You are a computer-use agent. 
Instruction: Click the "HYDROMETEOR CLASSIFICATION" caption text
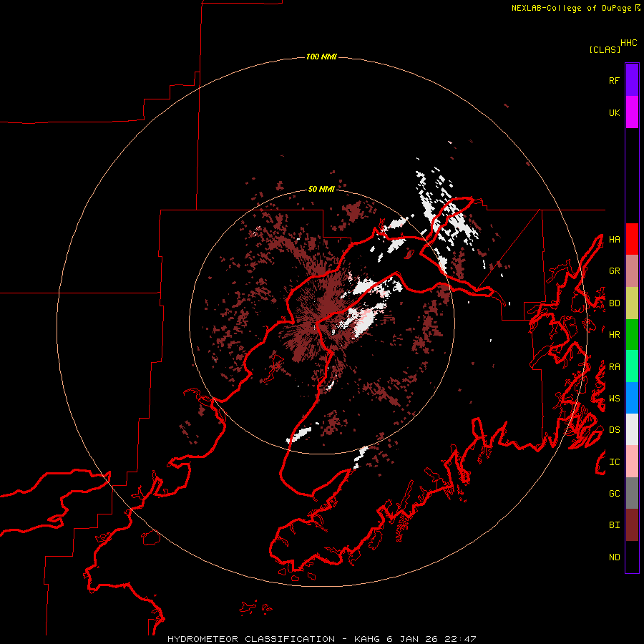click(251, 639)
